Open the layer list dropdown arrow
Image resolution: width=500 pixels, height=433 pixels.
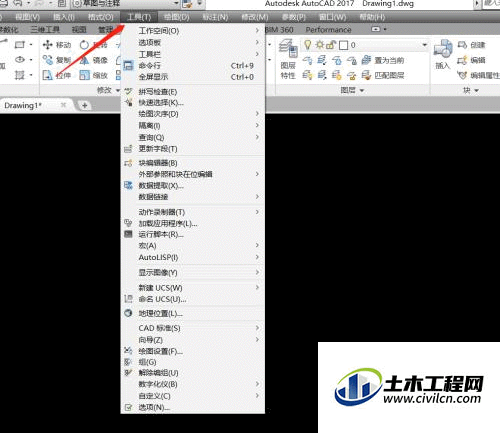(x=425, y=45)
